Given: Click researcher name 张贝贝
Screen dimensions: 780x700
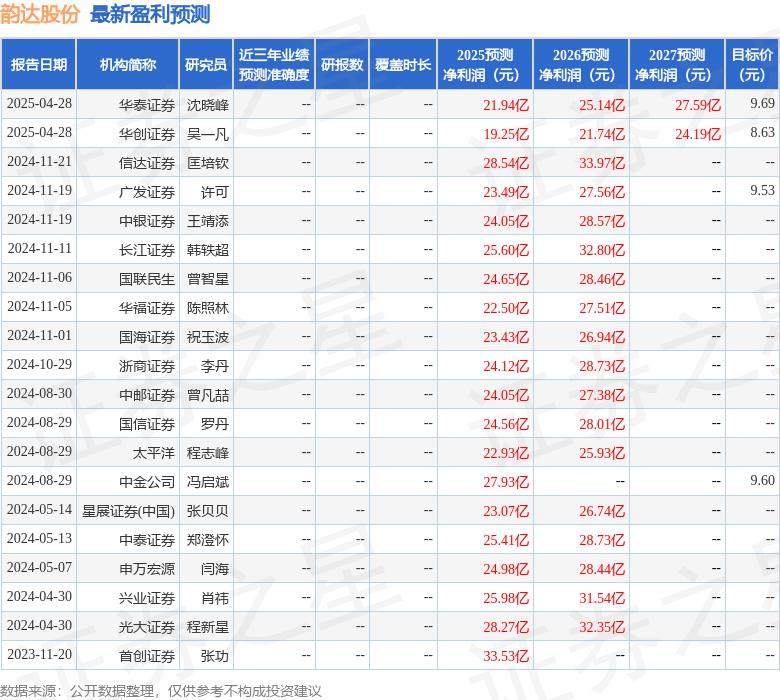Looking at the screenshot, I should tap(208, 511).
